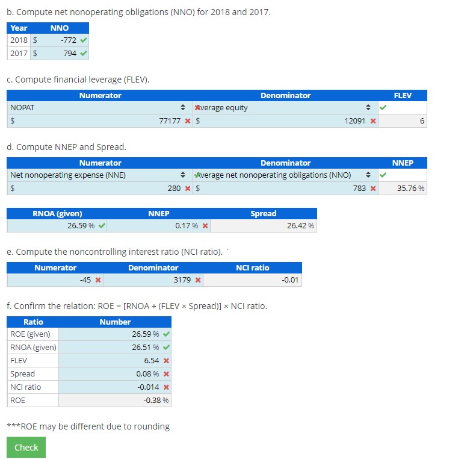
Task: Click the RNOA (given) field showing 26.51 %
Action: point(115,347)
